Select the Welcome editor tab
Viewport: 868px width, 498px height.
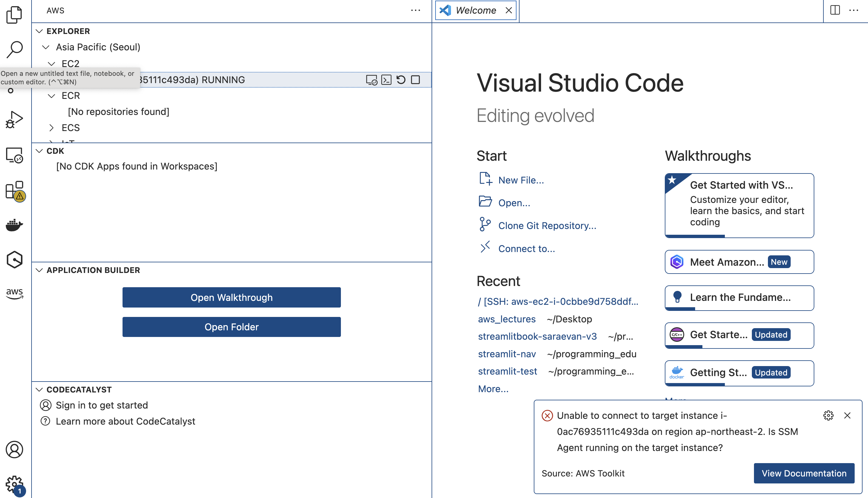[476, 10]
